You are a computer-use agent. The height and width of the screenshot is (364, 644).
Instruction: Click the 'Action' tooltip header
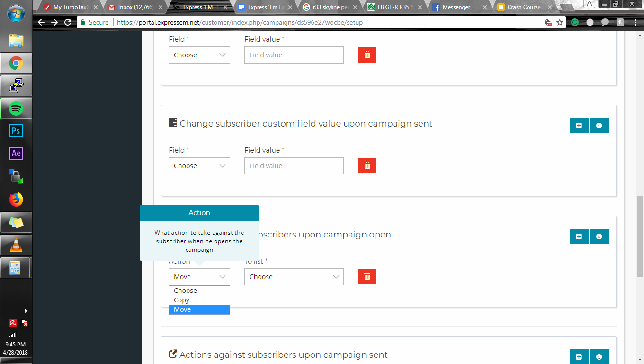click(199, 213)
